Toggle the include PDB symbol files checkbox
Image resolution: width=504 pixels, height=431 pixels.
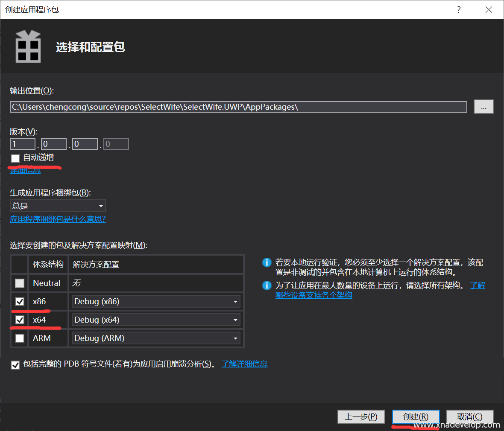[x=15, y=365]
